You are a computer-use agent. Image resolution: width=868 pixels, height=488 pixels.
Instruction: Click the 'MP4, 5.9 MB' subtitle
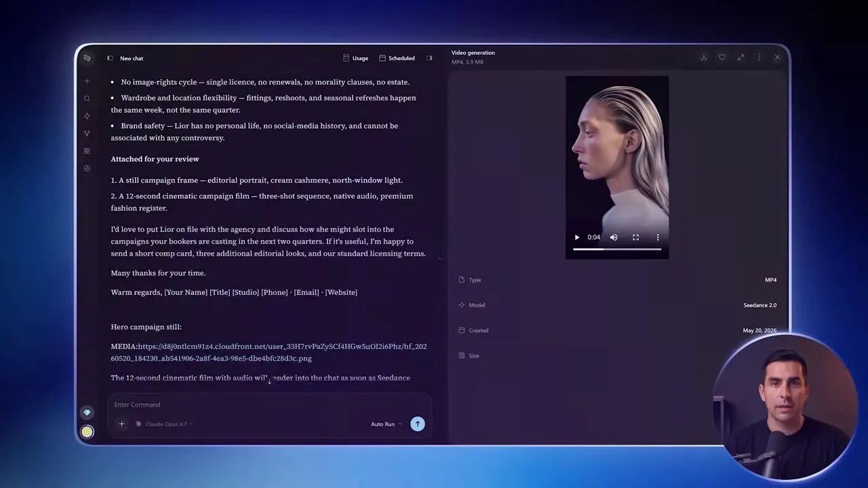[x=467, y=62]
